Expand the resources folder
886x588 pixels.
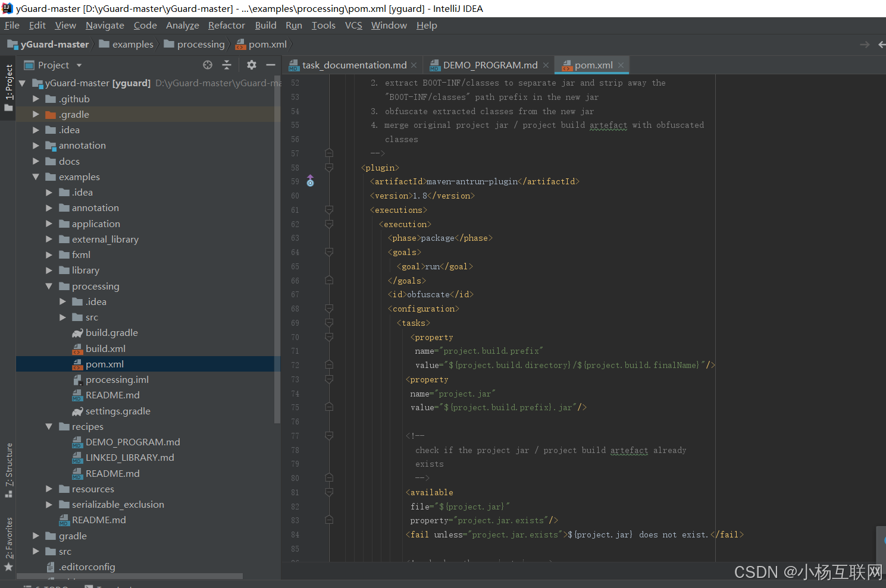click(49, 489)
